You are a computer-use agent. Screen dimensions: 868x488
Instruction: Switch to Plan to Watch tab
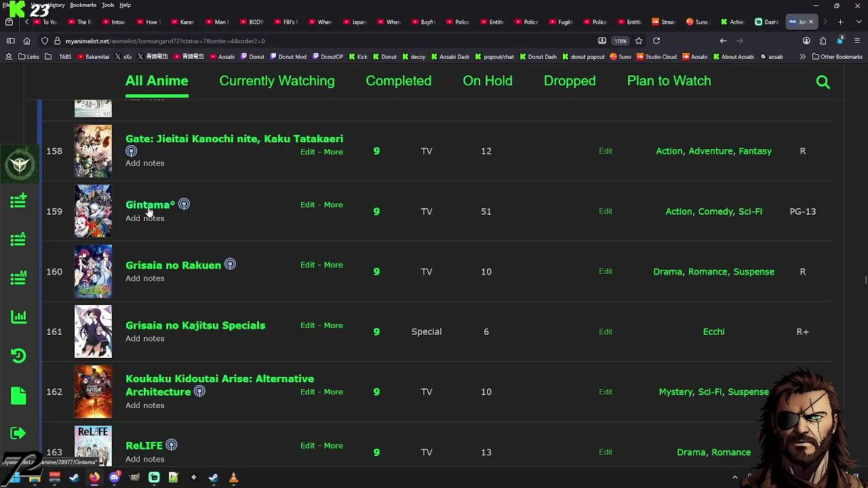click(x=669, y=81)
